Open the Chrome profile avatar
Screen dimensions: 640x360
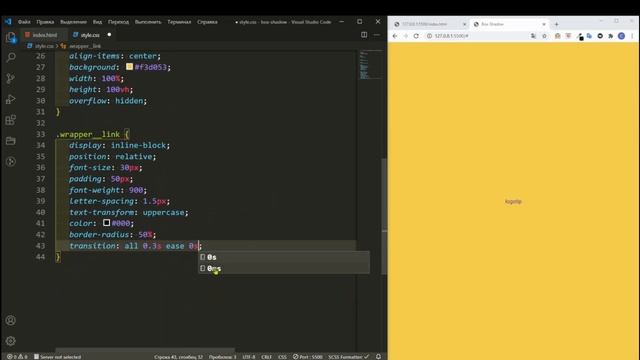point(621,36)
